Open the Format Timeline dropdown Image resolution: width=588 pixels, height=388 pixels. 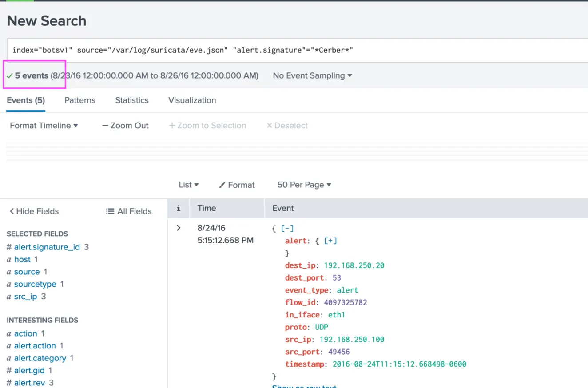coord(44,126)
